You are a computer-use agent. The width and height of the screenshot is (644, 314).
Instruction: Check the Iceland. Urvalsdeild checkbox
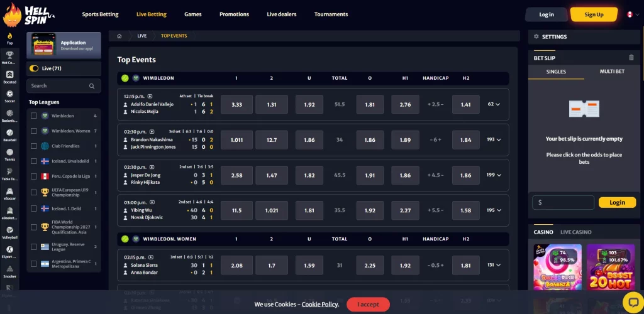(34, 161)
